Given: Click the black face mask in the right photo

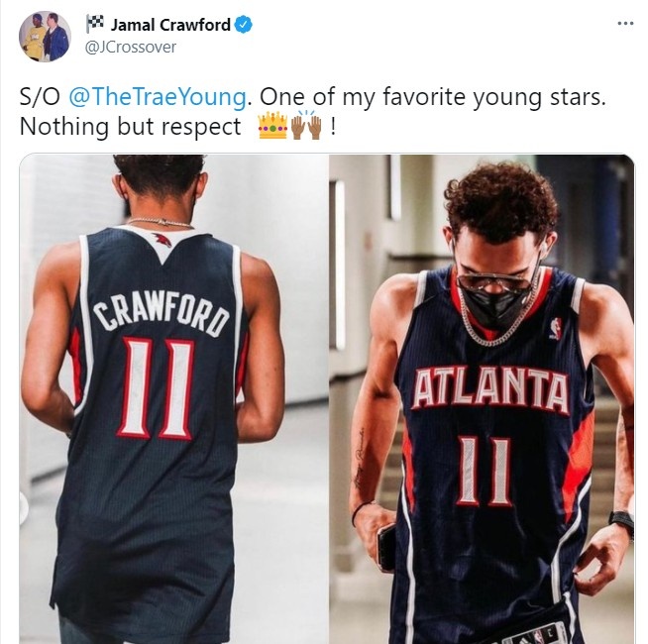Looking at the screenshot, I should (494, 305).
